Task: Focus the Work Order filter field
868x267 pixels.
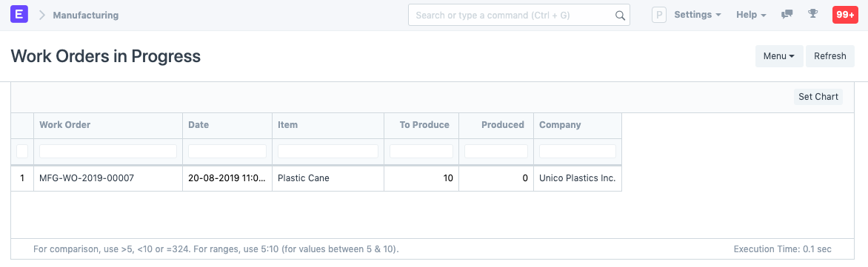Action: (x=108, y=151)
